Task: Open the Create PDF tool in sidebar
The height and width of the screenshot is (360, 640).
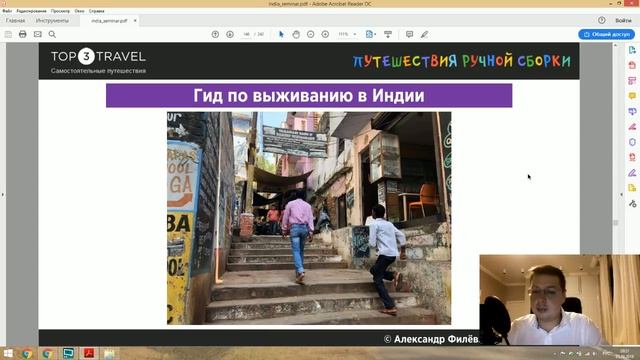Action: point(632,65)
